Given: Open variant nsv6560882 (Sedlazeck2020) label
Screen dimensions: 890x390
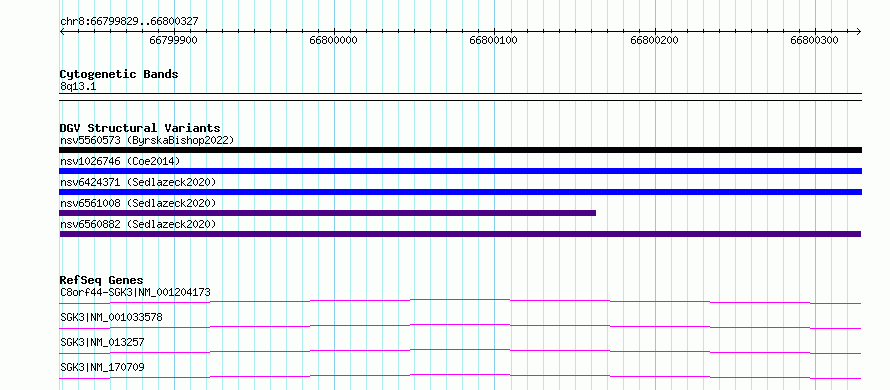Looking at the screenshot, I should click(138, 224).
